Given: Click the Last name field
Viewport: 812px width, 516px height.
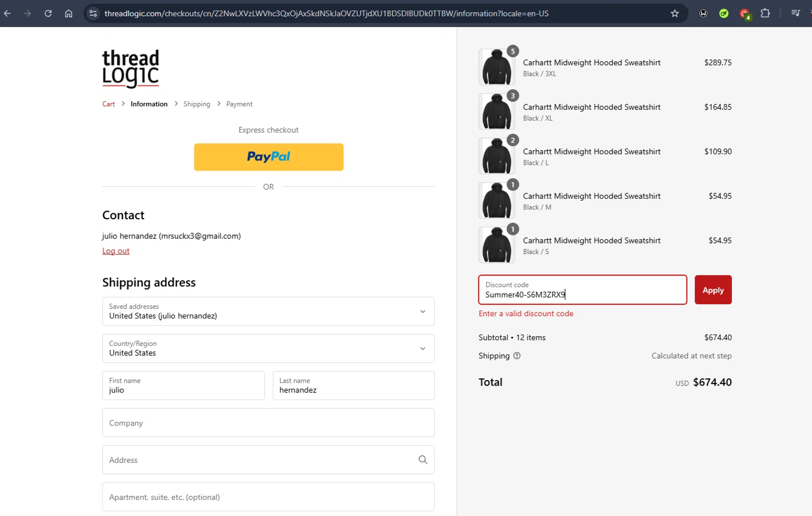Looking at the screenshot, I should click(x=353, y=386).
